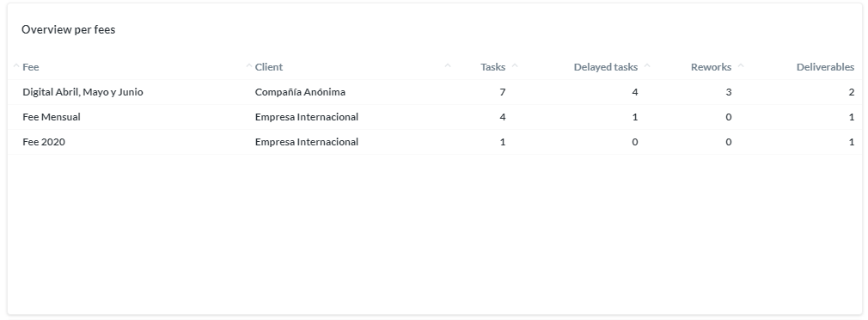
Task: Click the 'Overview per fees' title
Action: [68, 30]
